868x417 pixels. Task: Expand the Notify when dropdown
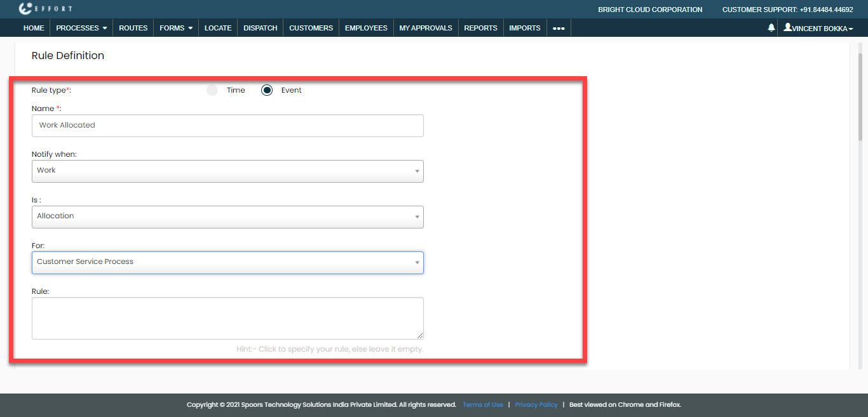point(227,171)
